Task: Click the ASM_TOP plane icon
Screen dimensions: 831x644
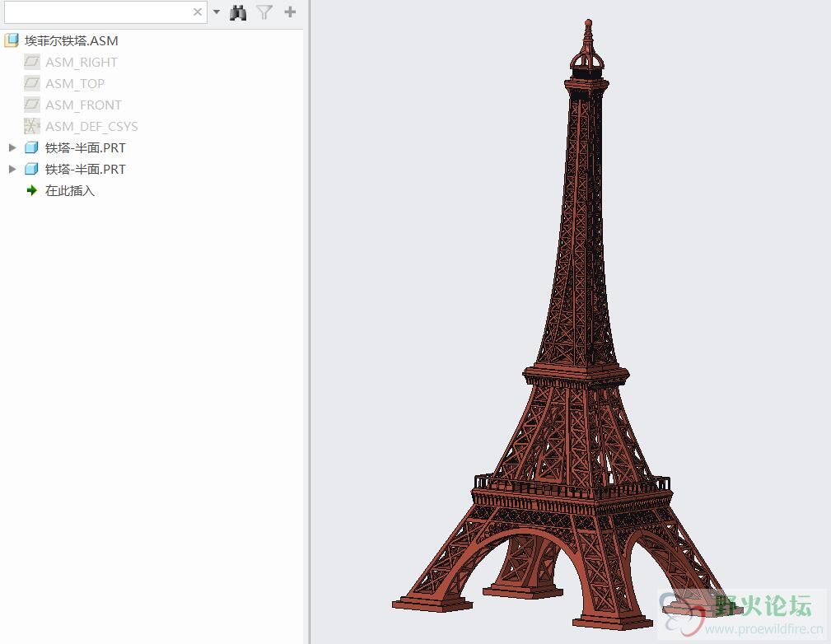Action: (32, 83)
